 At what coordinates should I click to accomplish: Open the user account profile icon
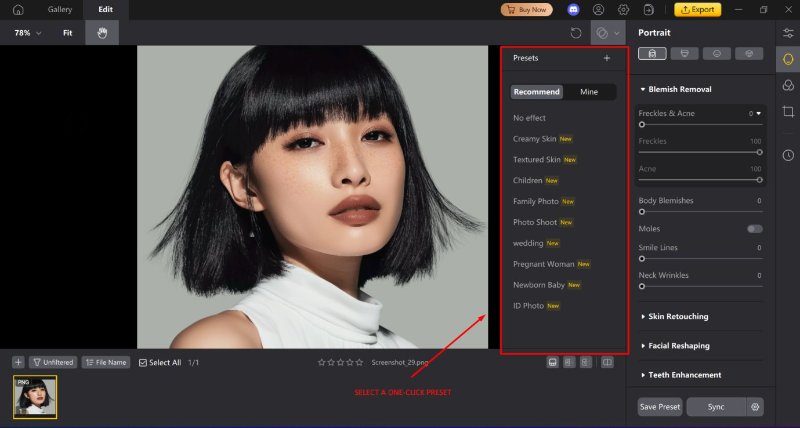[x=598, y=10]
